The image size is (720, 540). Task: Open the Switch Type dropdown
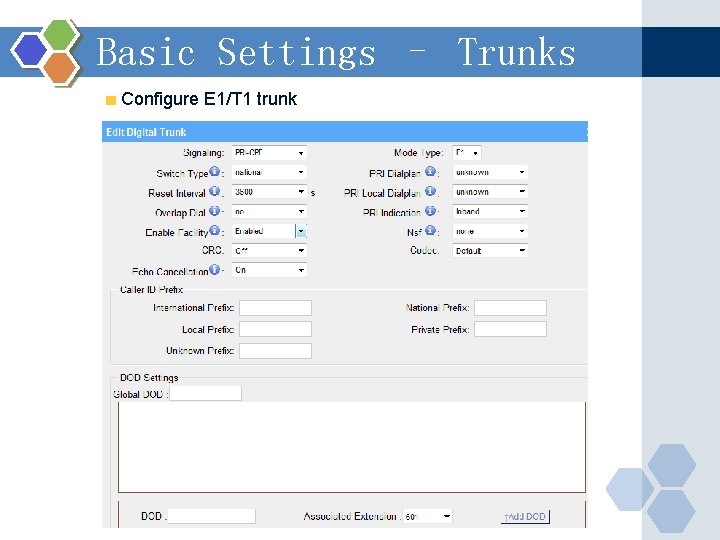[269, 172]
